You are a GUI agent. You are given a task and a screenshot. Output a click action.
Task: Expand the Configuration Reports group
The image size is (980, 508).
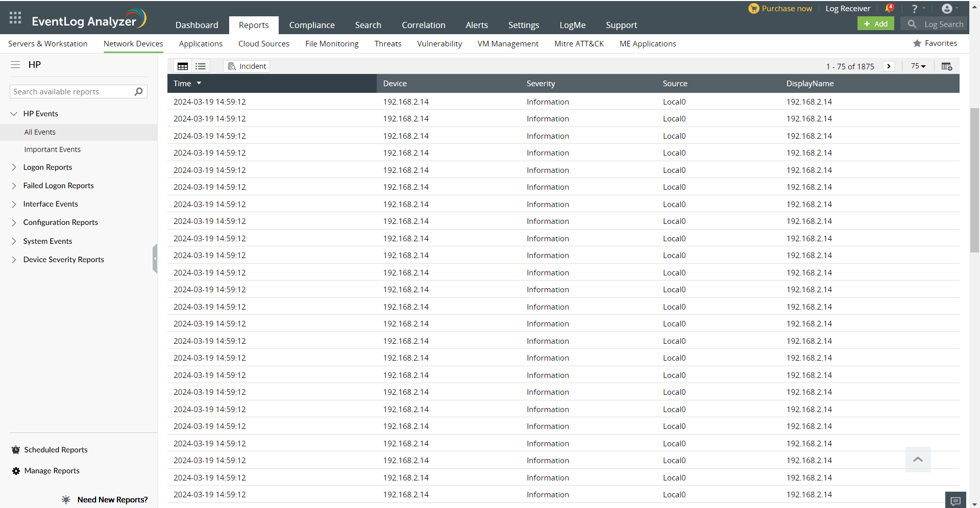14,222
